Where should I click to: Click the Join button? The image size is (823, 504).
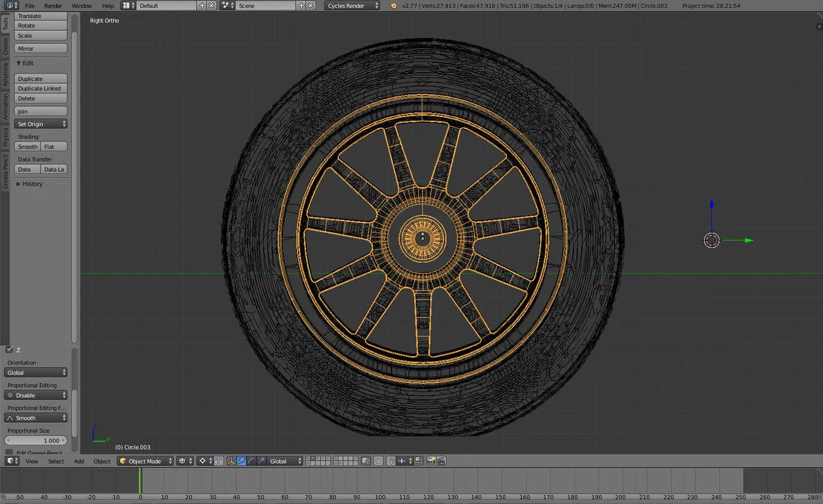click(41, 111)
